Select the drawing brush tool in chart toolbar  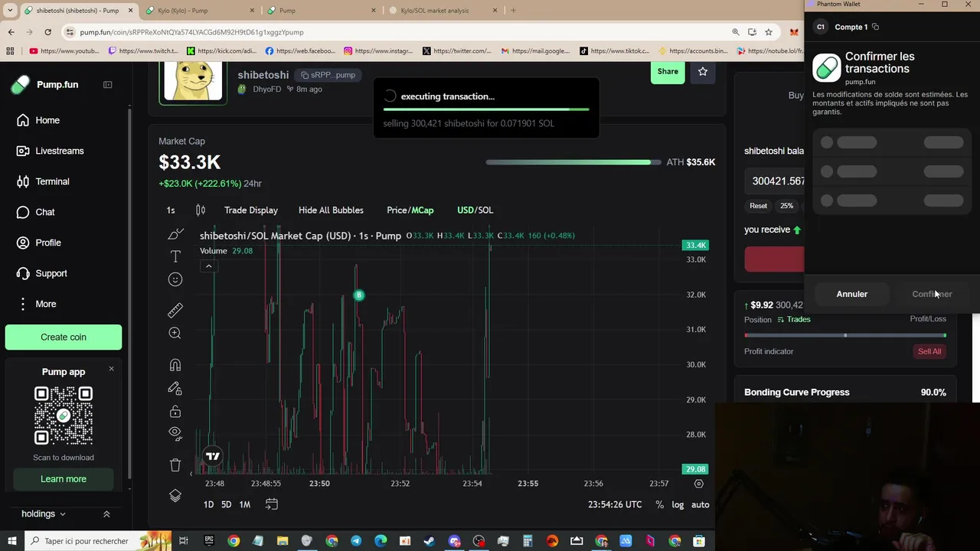coord(175,233)
